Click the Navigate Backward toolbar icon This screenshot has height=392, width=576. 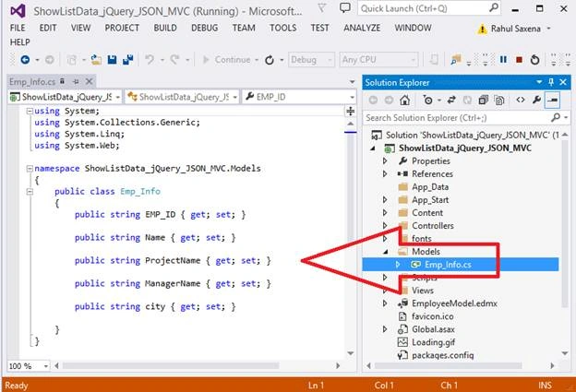25,59
